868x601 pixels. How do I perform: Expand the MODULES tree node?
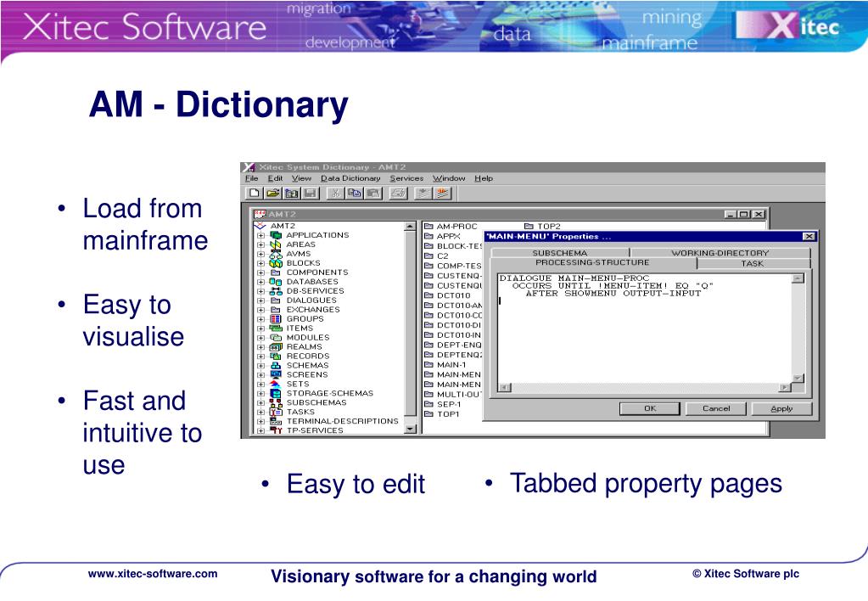coord(260,337)
